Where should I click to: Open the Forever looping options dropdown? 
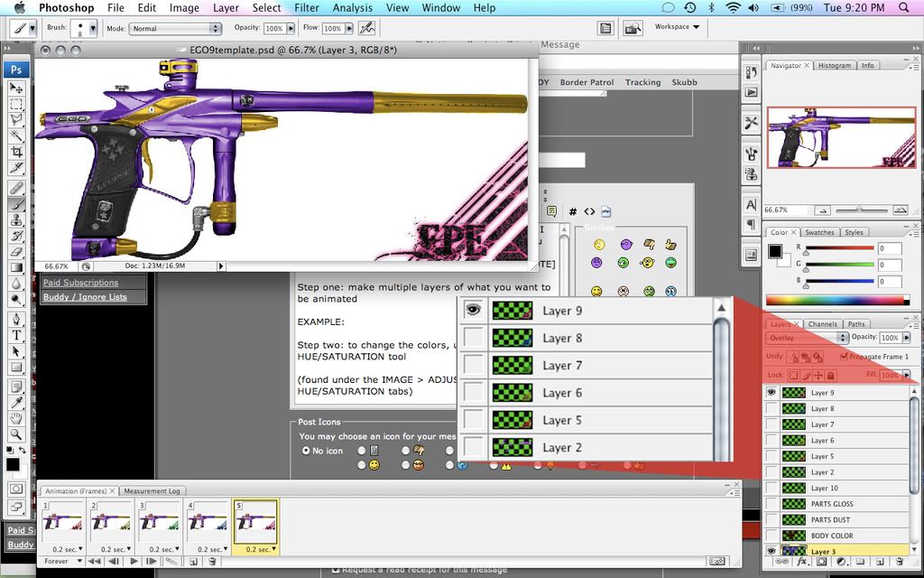pos(62,562)
